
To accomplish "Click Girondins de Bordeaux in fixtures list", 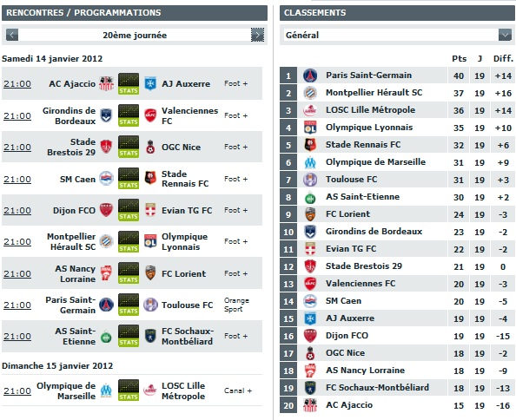I will point(69,115).
